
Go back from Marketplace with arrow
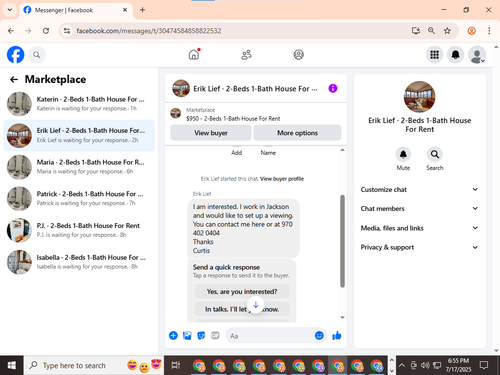coord(14,79)
